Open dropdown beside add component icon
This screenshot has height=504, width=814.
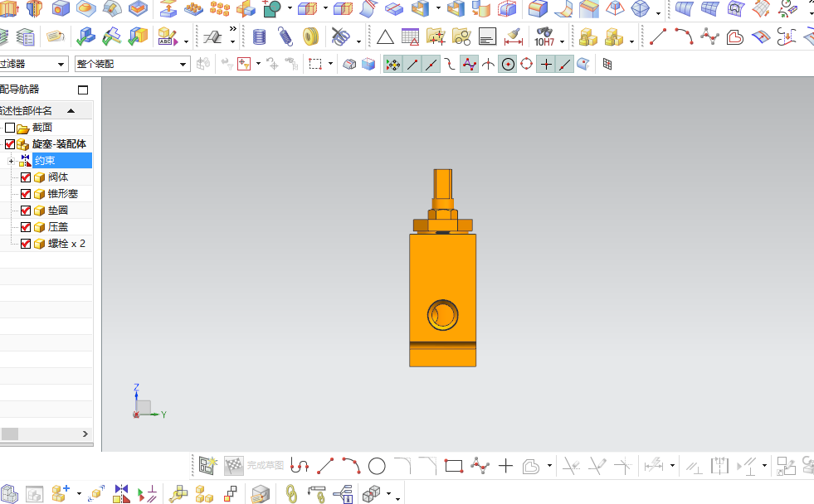[79, 493]
